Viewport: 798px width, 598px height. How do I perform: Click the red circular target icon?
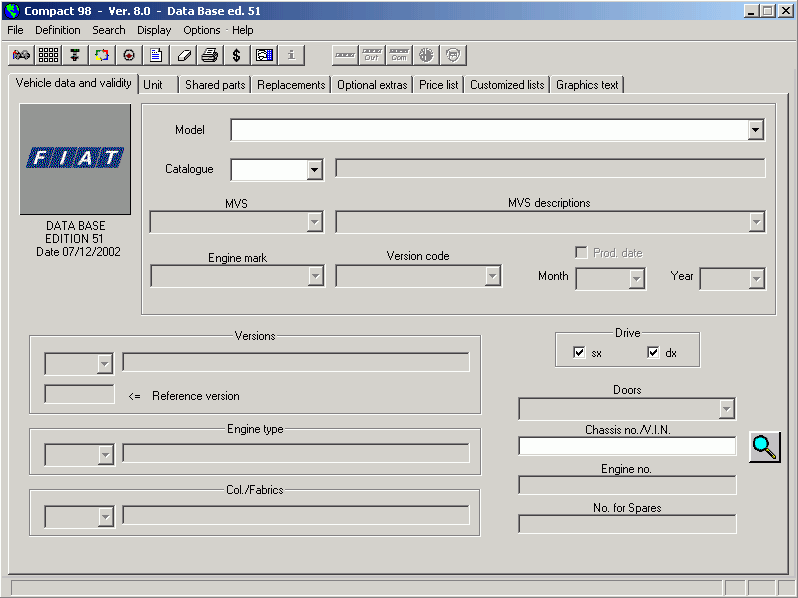pos(129,55)
